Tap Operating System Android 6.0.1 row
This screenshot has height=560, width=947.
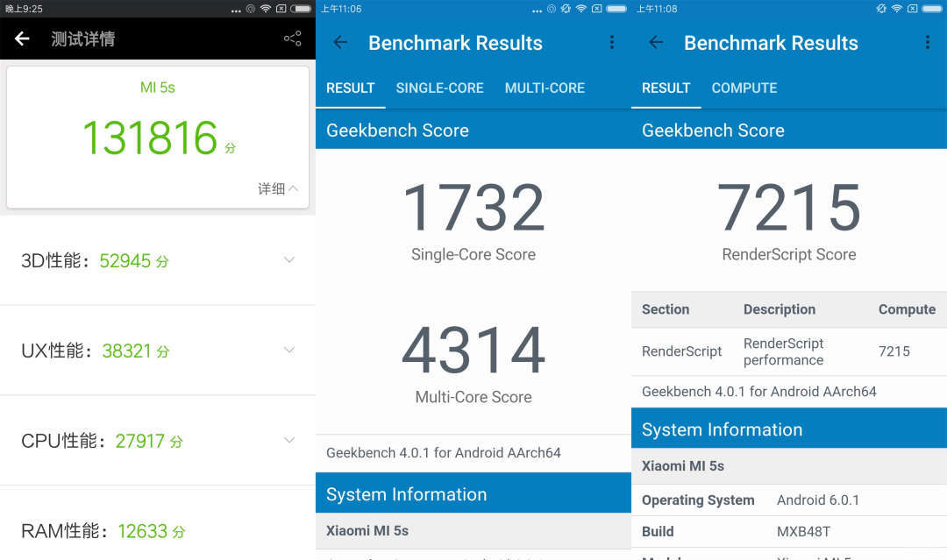[789, 500]
